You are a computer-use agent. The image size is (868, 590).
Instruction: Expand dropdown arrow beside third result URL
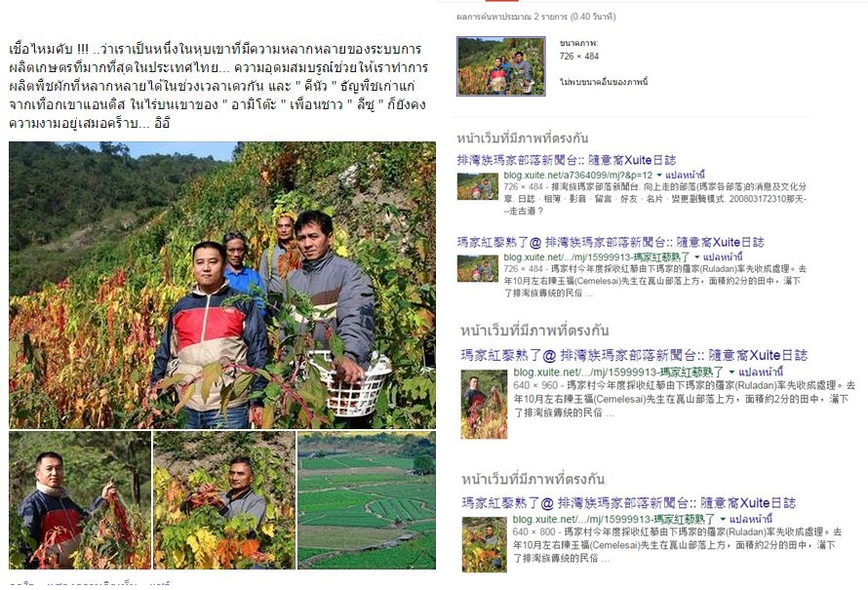731,373
